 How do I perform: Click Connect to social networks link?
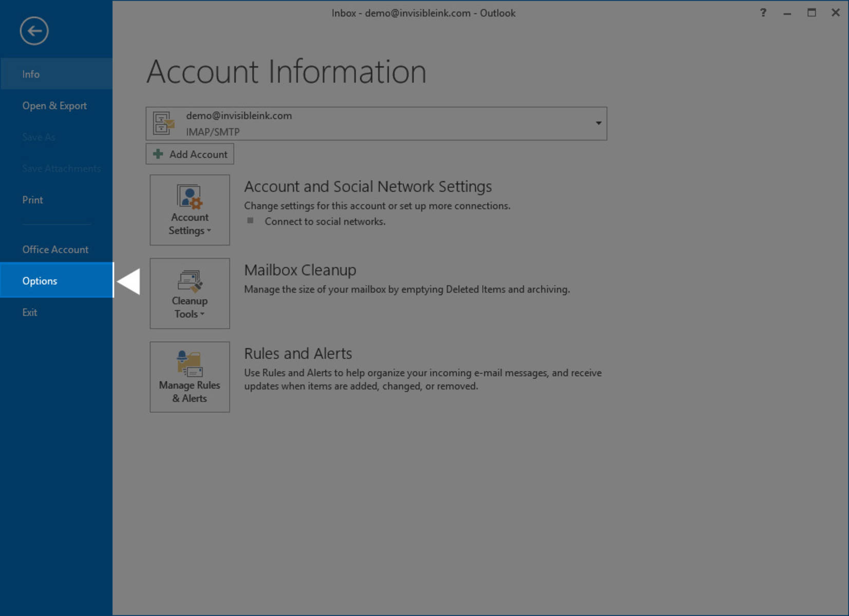click(325, 221)
